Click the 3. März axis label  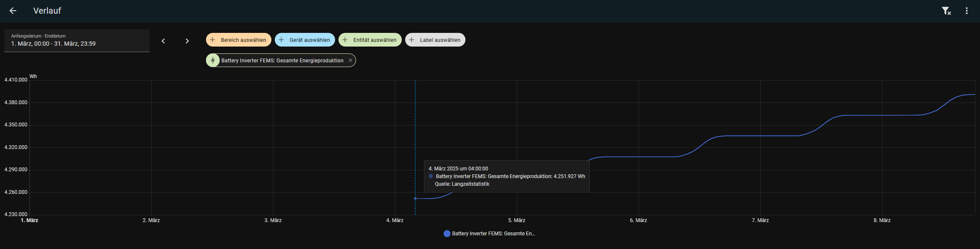[x=273, y=220]
